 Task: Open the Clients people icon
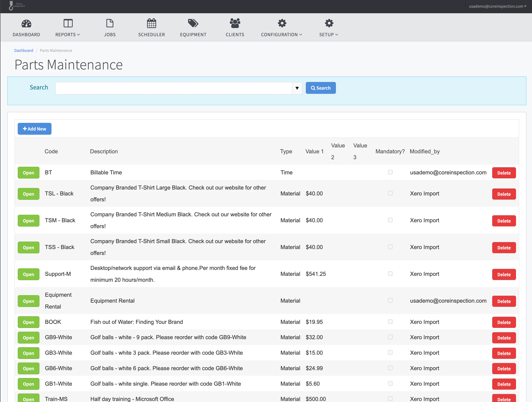coord(235,23)
